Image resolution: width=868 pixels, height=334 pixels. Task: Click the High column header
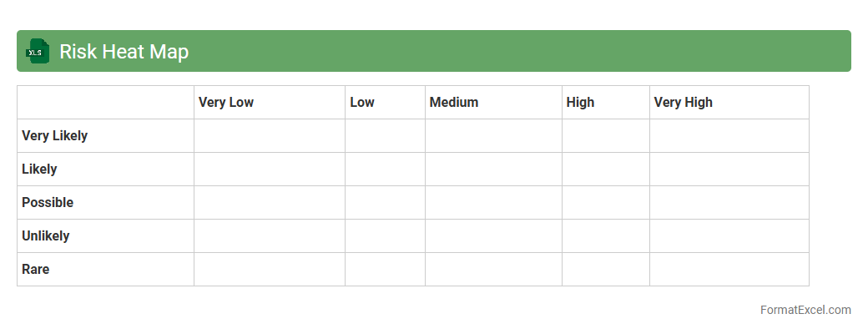580,103
